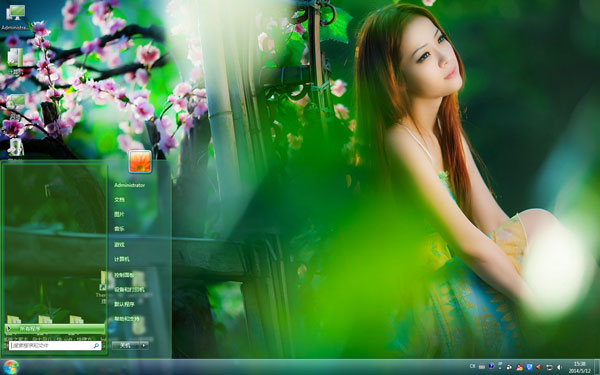Click the Action Center flag tray icon
This screenshot has height=375, width=600.
(x=500, y=365)
